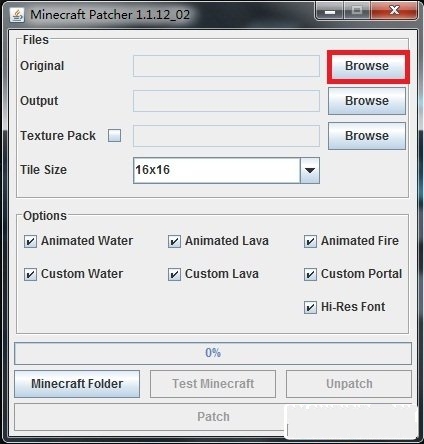Uncheck Animated Water option

tap(30, 241)
